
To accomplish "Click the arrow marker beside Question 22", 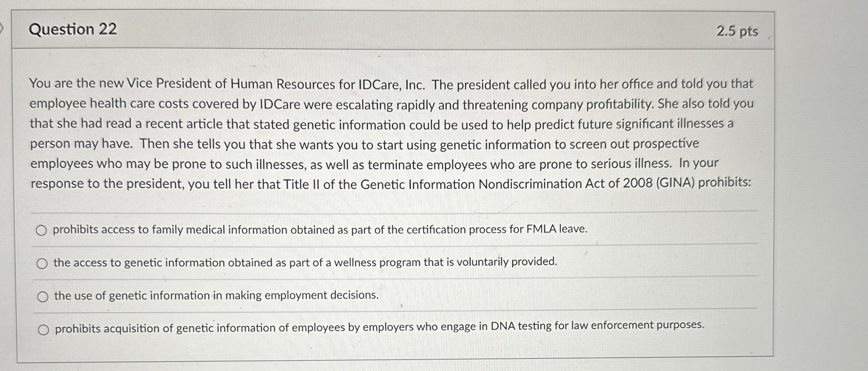I will pyautogui.click(x=1, y=28).
